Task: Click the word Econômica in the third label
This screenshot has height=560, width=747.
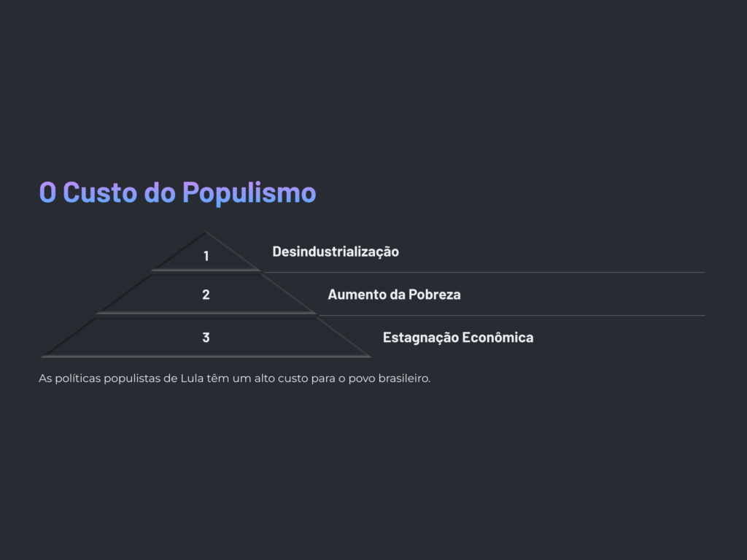Action: (x=498, y=337)
